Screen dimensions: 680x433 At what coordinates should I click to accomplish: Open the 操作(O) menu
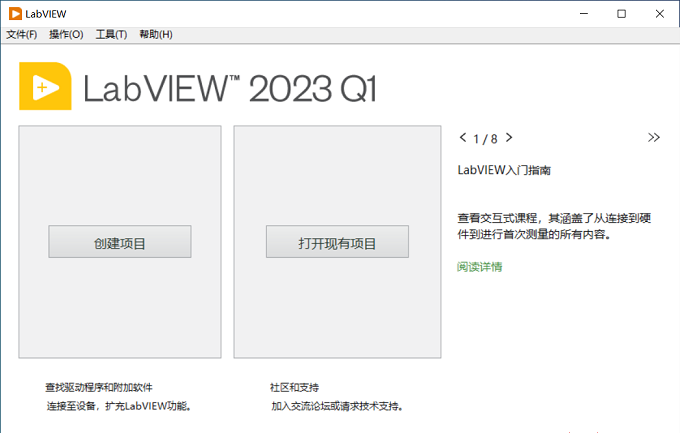pos(66,34)
